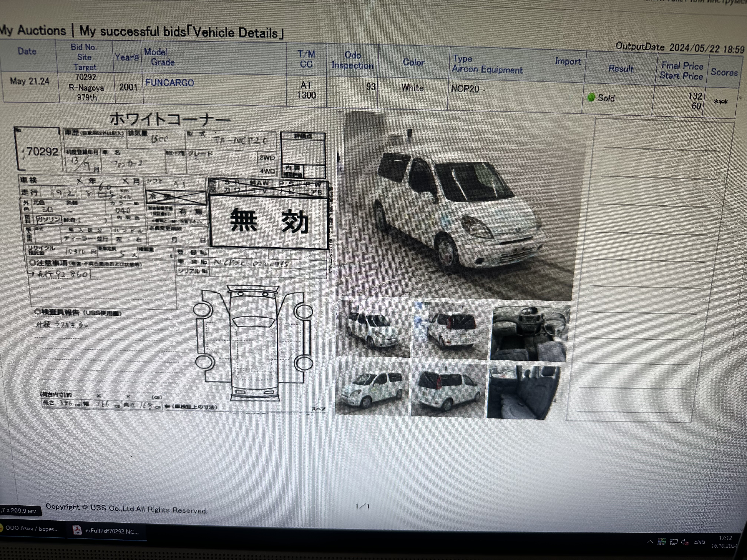Click the 'NCP20' type cell

click(465, 89)
